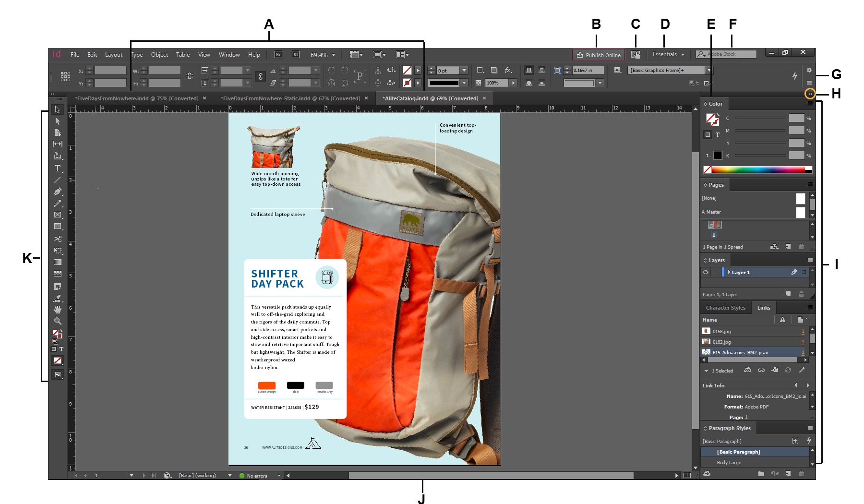Create new layer button in Layers panel
The image size is (864, 504).
[x=788, y=294]
